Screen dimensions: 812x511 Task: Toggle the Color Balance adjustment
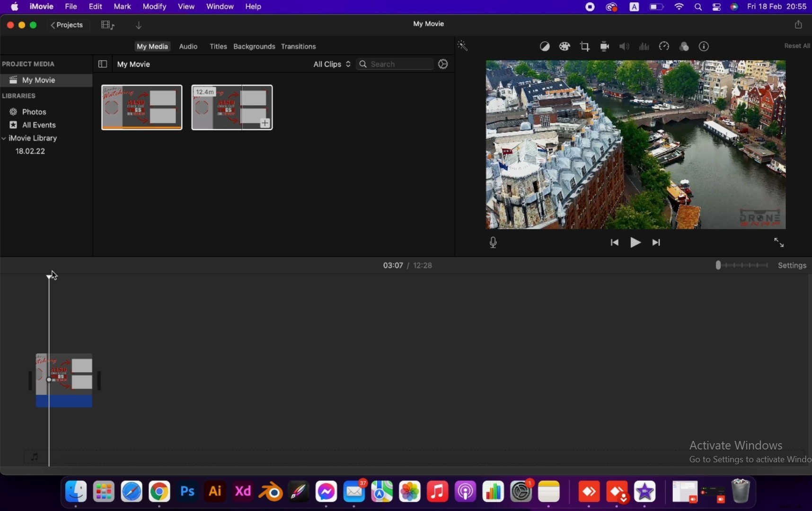tap(545, 46)
